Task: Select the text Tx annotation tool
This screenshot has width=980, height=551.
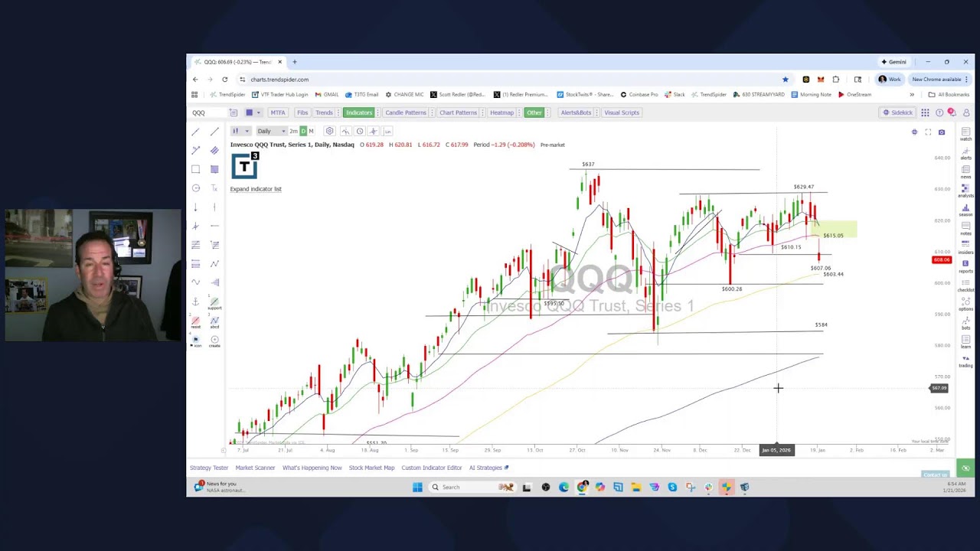Action: [214, 188]
